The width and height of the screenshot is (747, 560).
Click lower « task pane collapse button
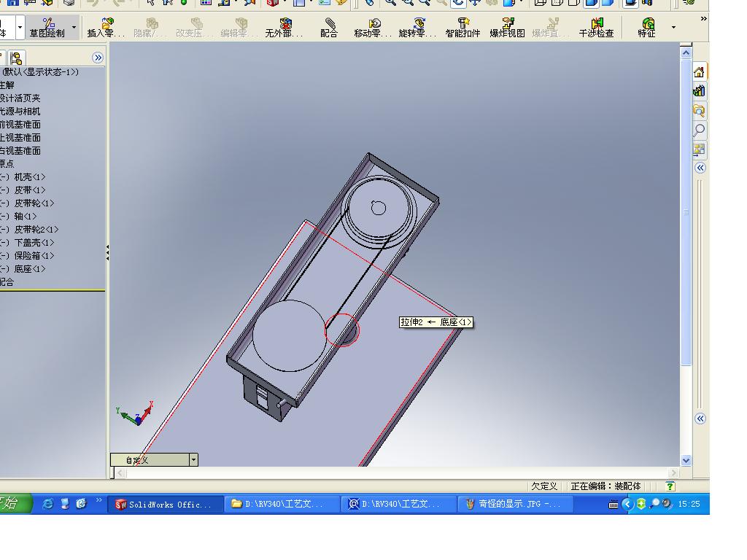click(x=700, y=419)
